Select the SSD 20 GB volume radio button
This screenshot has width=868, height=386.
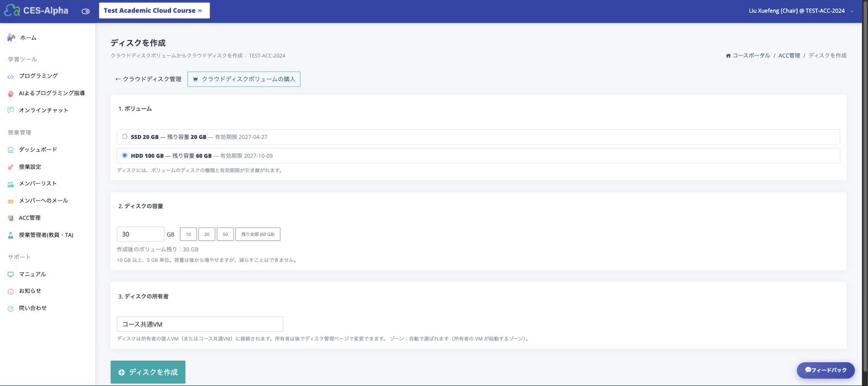(125, 137)
